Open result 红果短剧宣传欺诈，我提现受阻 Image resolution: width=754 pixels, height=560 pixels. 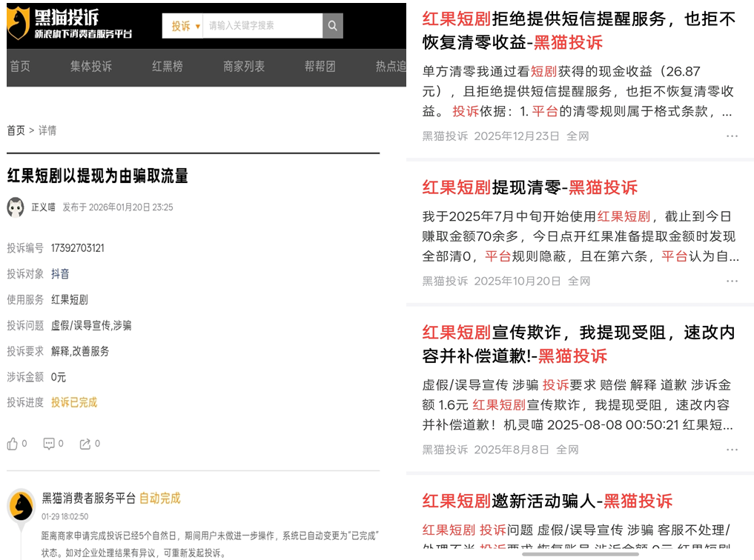click(579, 344)
